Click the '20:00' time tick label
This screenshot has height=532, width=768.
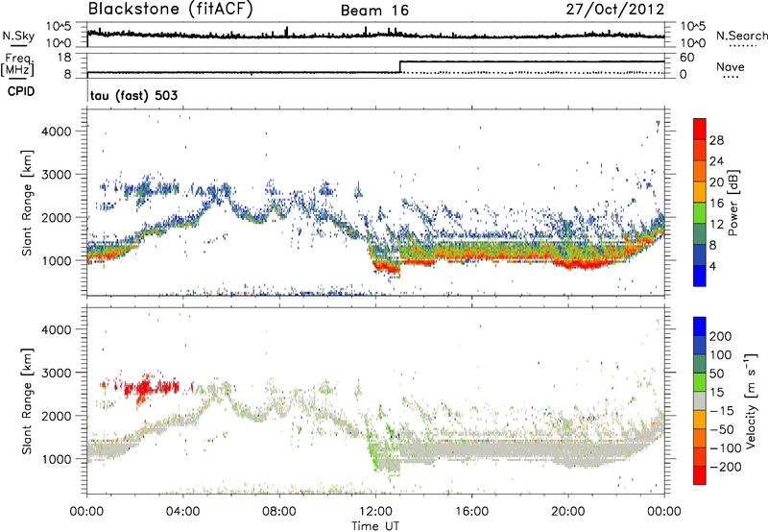[x=567, y=512]
